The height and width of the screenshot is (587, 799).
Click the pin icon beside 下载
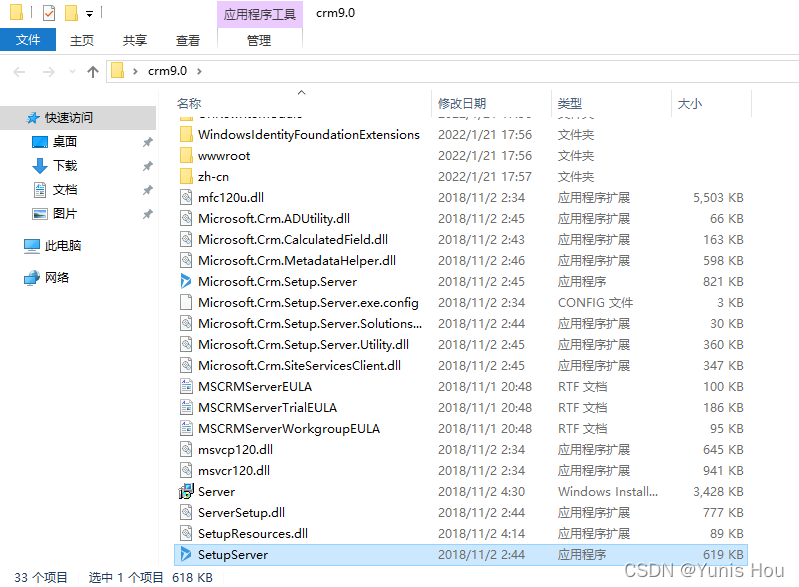coord(148,166)
